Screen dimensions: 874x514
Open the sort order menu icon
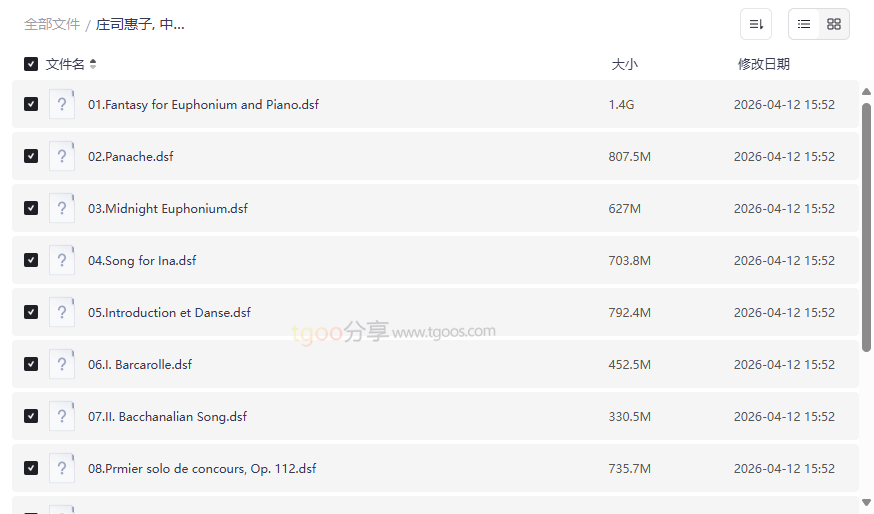(756, 24)
